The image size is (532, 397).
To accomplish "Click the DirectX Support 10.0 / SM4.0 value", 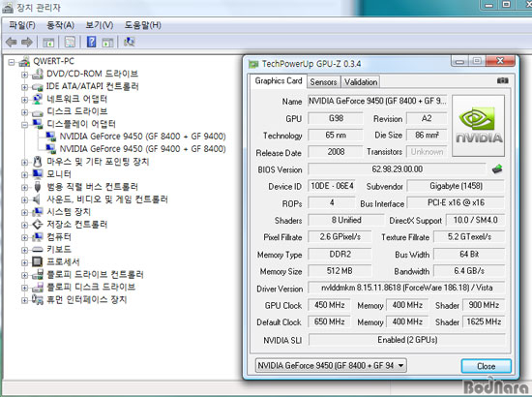I will 475,220.
